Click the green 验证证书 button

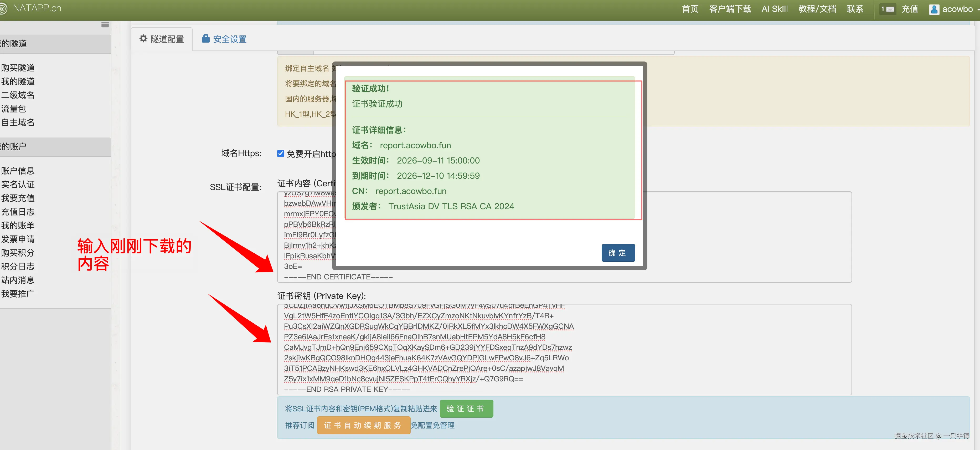click(466, 408)
